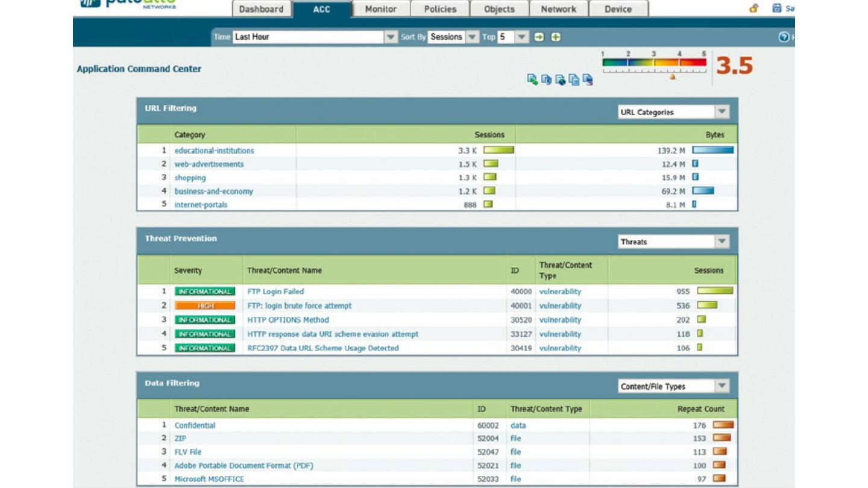This screenshot has height=488, width=868.
Task: Switch to the Monitor tab
Action: click(381, 9)
